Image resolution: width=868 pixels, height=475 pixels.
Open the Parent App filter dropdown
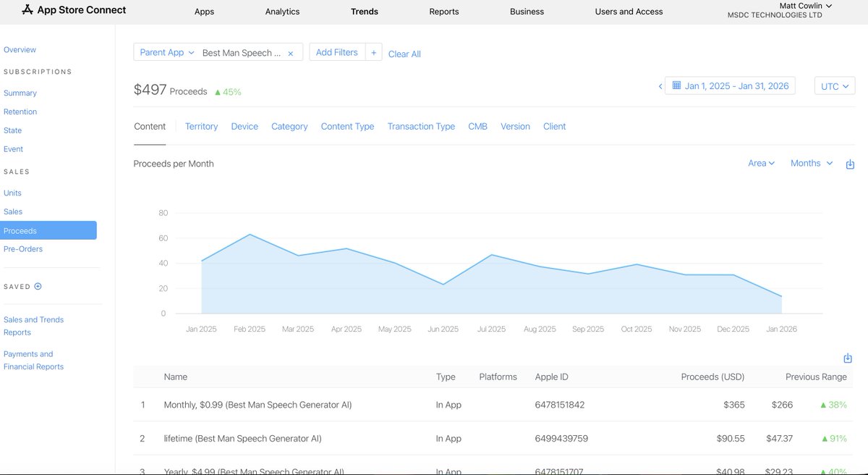click(x=167, y=52)
